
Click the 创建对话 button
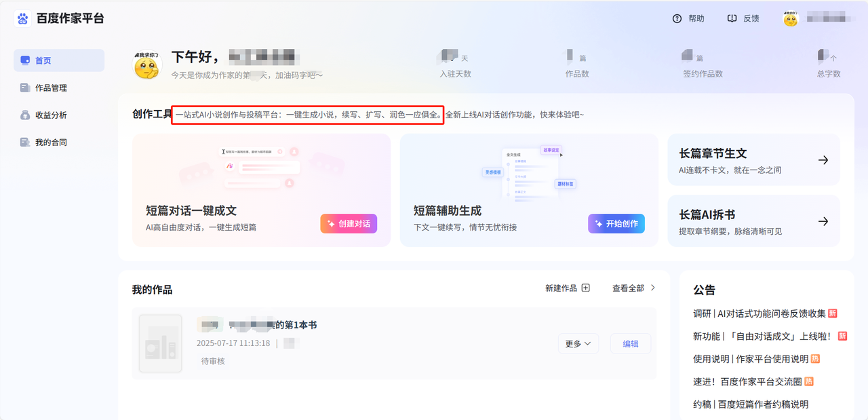[x=349, y=223]
